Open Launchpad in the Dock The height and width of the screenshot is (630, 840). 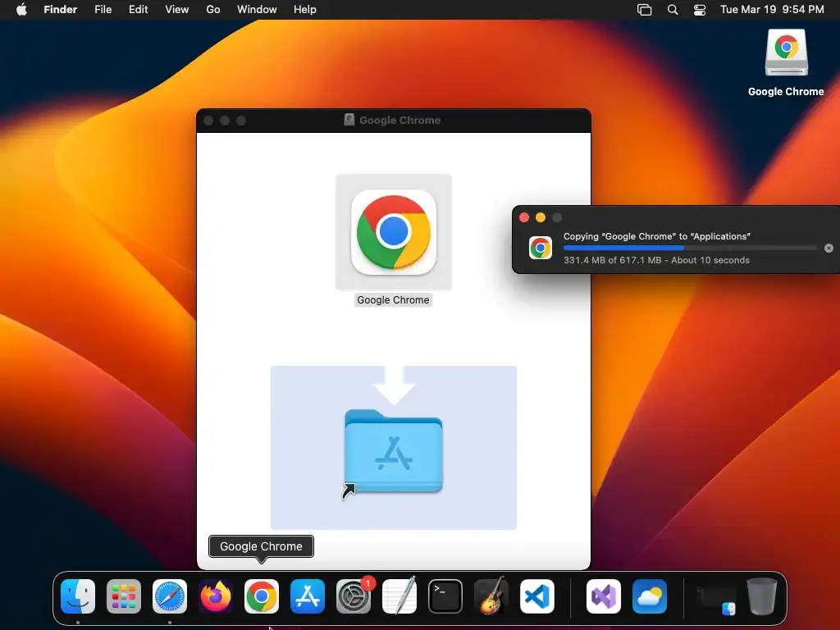(124, 596)
